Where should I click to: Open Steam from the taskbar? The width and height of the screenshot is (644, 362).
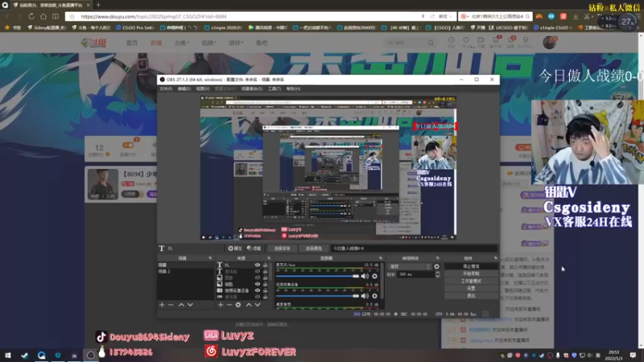tap(25, 355)
